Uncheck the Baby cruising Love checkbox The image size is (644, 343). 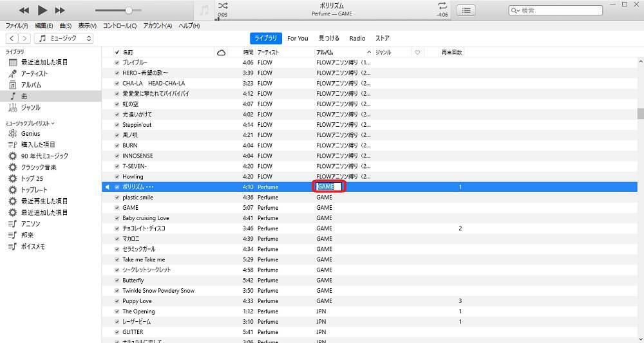(117, 218)
